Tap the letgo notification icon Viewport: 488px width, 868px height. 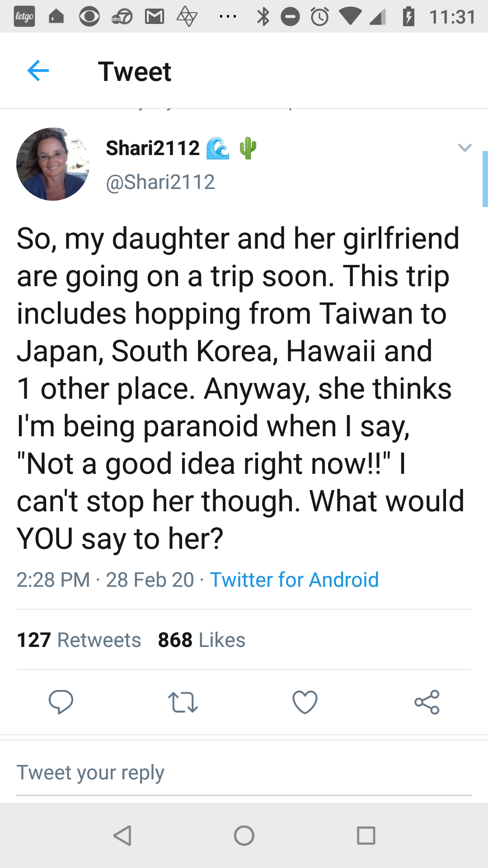24,17
